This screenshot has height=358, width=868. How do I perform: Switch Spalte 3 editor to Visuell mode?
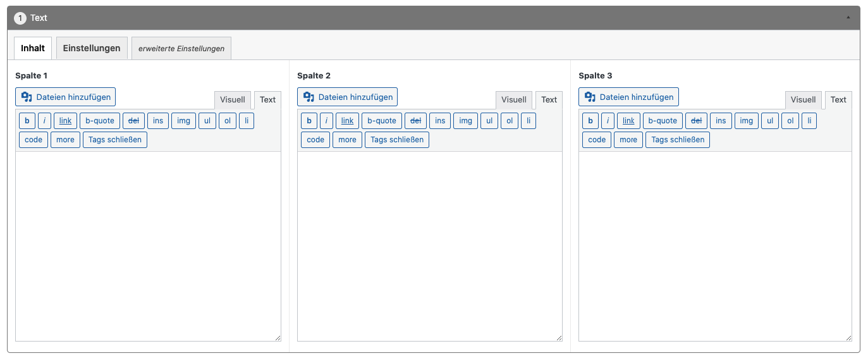[803, 100]
